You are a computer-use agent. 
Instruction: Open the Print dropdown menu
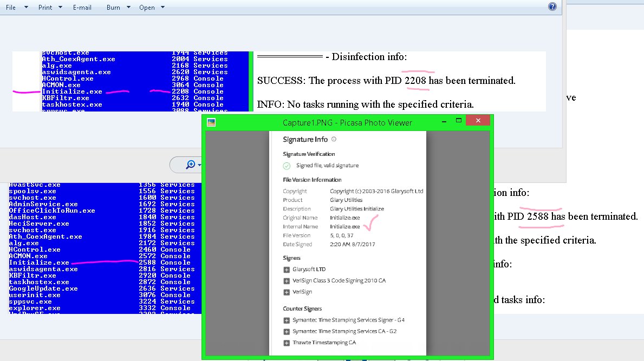(50, 8)
